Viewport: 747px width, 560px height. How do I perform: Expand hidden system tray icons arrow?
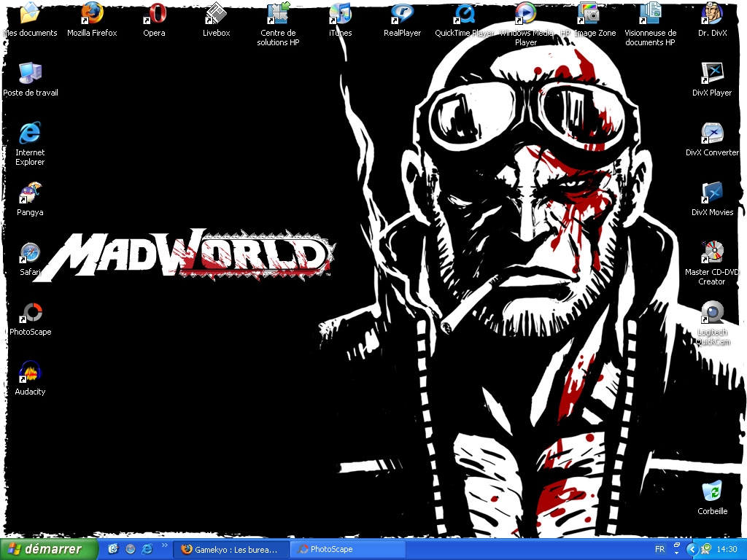click(693, 550)
